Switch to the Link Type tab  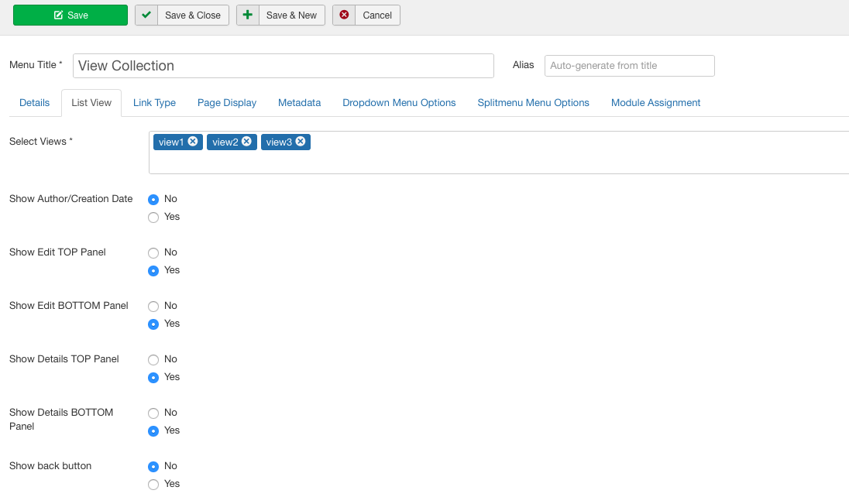154,103
